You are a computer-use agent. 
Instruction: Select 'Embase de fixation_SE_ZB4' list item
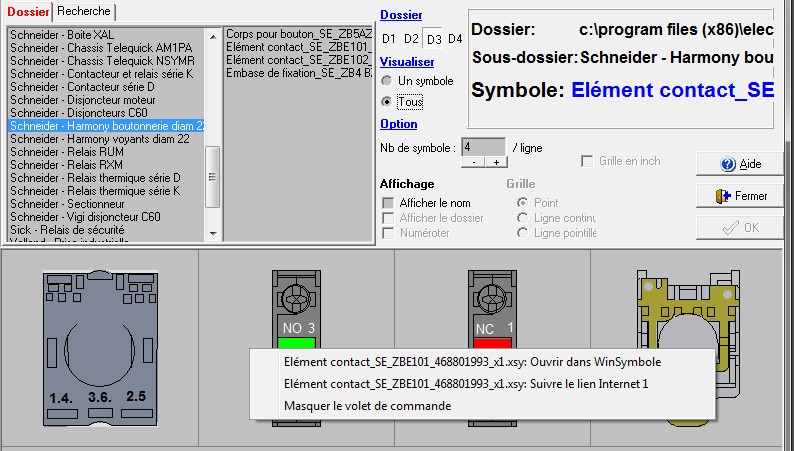click(299, 73)
